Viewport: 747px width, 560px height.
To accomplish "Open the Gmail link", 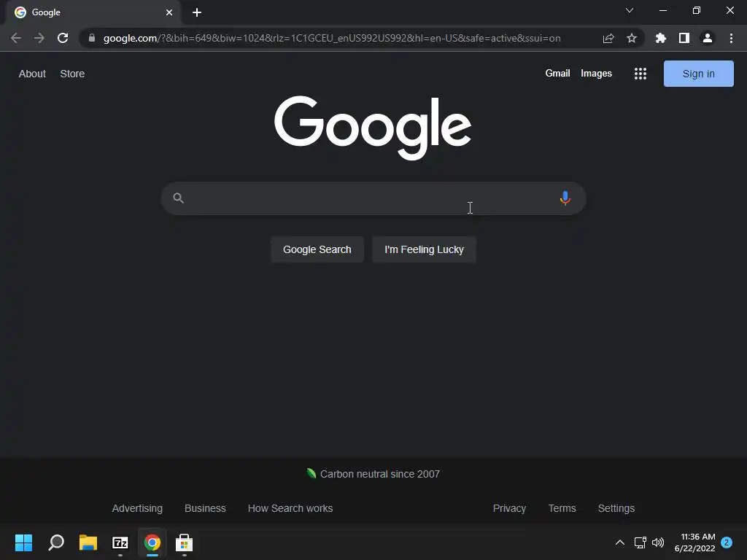I will point(557,74).
